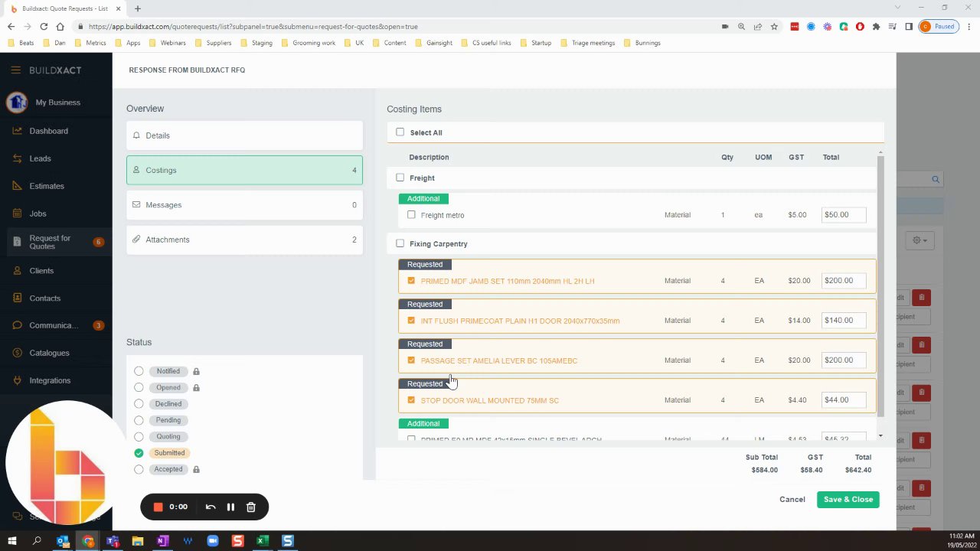Edit the $44.00 total field
The width and height of the screenshot is (980, 551).
point(844,400)
